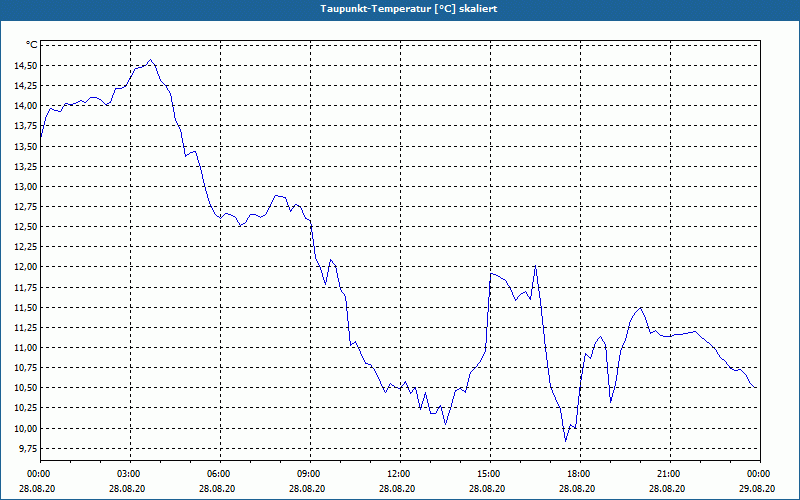Select the 03:00 time label

point(128,474)
